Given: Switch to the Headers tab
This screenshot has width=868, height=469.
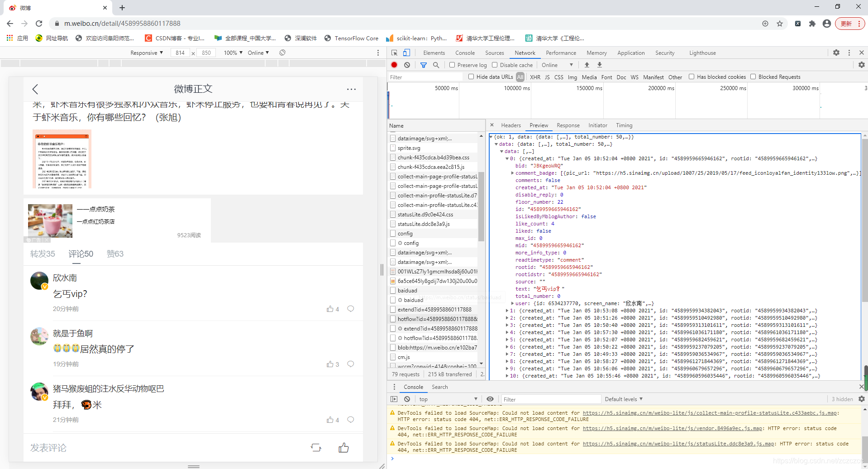Looking at the screenshot, I should point(511,125).
